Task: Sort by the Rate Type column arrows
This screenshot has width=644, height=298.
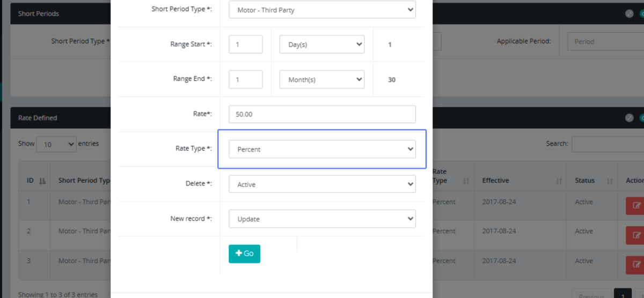Action: [x=465, y=181]
